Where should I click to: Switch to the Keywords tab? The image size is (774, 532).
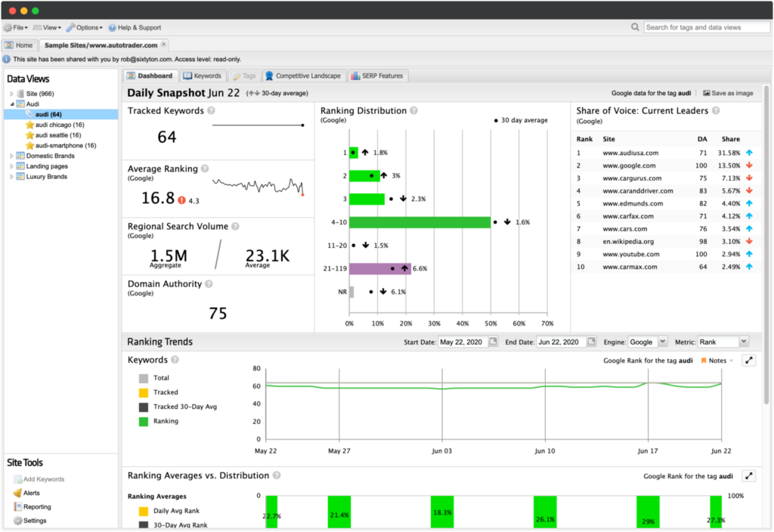pyautogui.click(x=203, y=76)
